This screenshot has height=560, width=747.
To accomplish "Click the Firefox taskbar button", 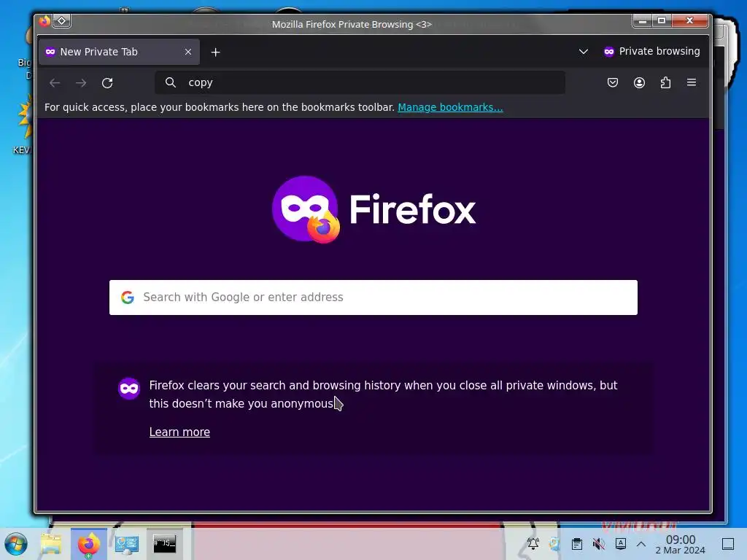I will pyautogui.click(x=89, y=544).
